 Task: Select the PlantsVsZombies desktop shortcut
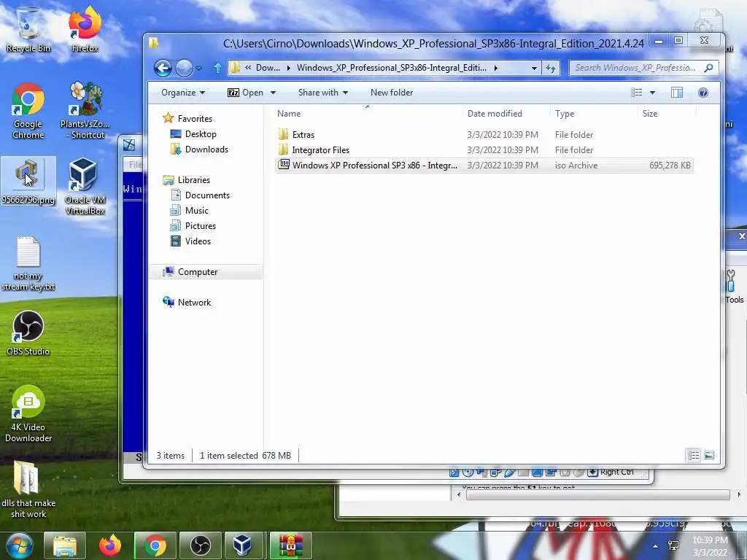tap(85, 111)
